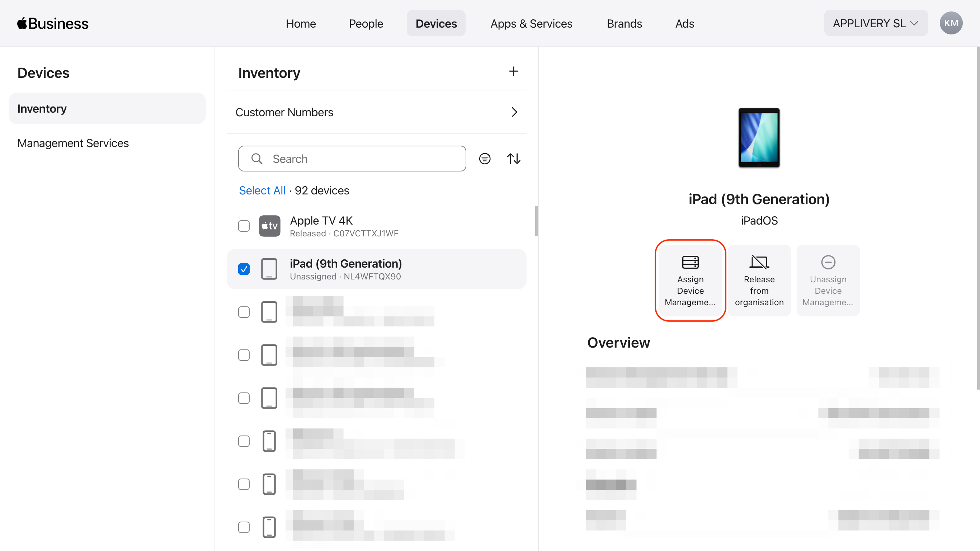The image size is (980, 551).
Task: Click the iPad product image thumbnail
Action: point(759,138)
